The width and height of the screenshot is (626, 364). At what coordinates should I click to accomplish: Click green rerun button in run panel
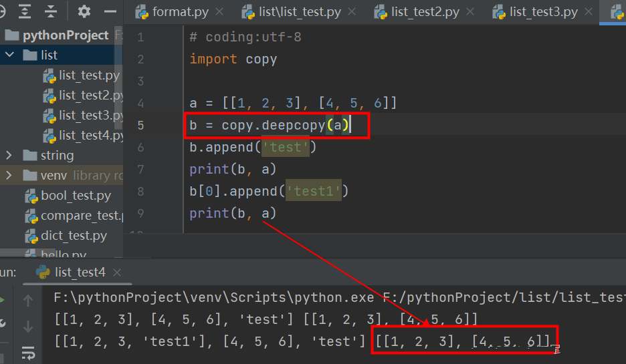[1, 300]
